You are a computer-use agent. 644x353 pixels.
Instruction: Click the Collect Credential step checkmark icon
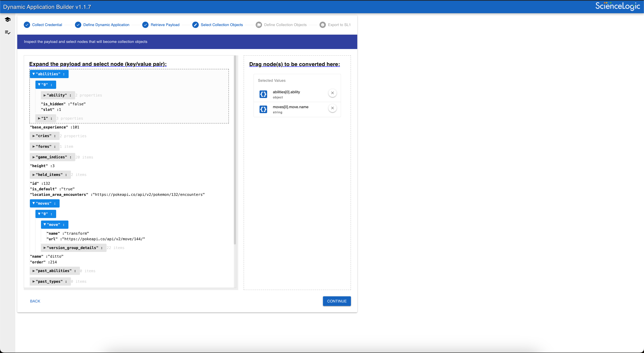(27, 25)
